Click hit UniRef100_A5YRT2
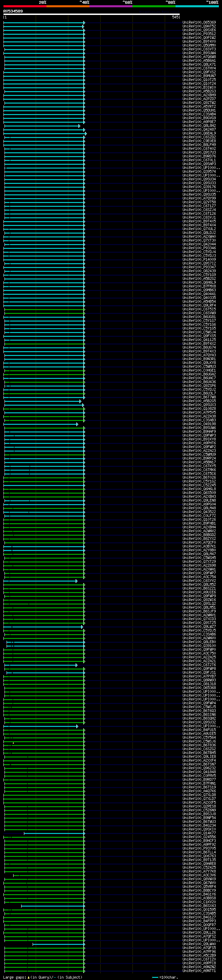 tap(199, 106)
